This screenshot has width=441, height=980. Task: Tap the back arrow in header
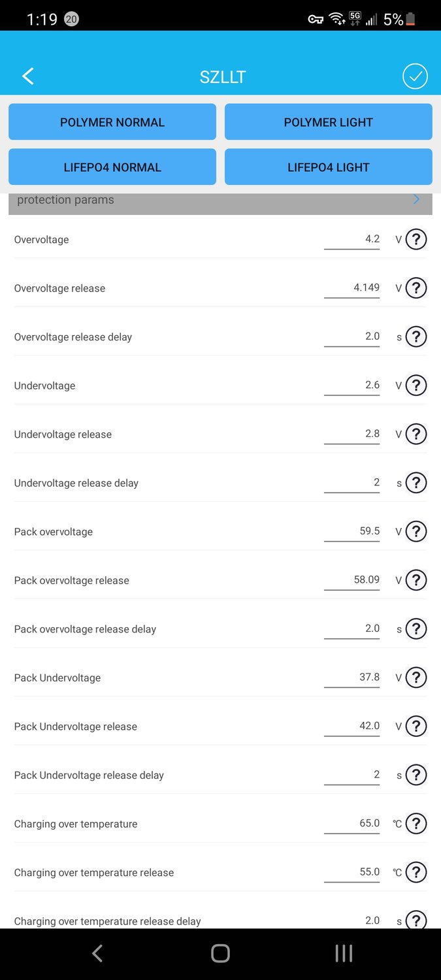[28, 76]
